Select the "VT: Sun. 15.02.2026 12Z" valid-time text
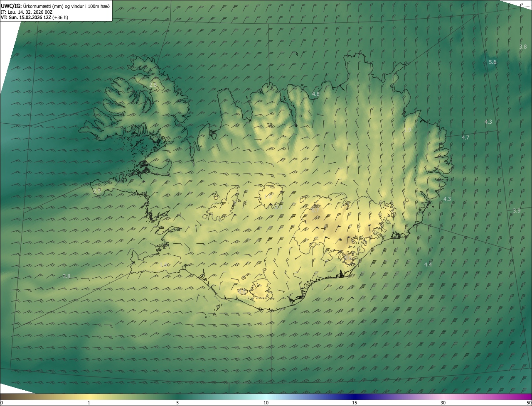 point(26,17)
